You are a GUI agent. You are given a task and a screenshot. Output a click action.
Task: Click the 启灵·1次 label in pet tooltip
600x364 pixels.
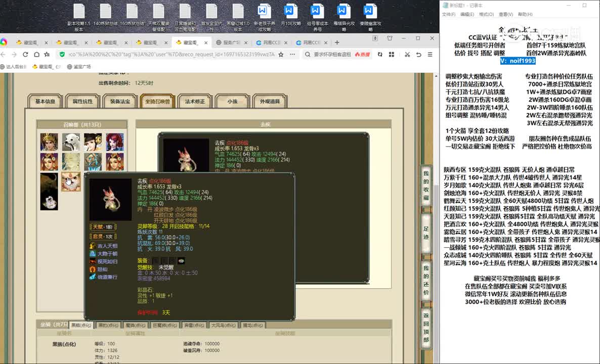pos(103,236)
